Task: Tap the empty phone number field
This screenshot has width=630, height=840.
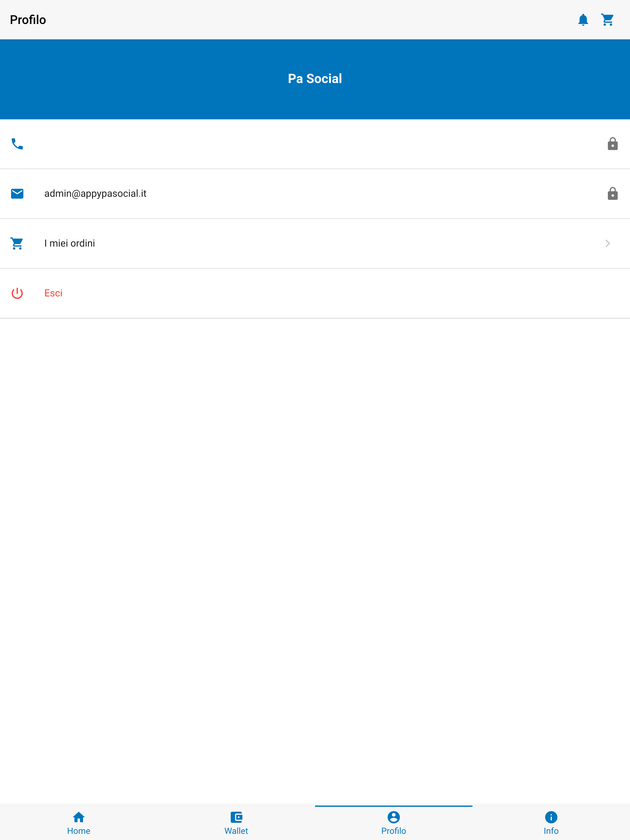Action: point(315,144)
